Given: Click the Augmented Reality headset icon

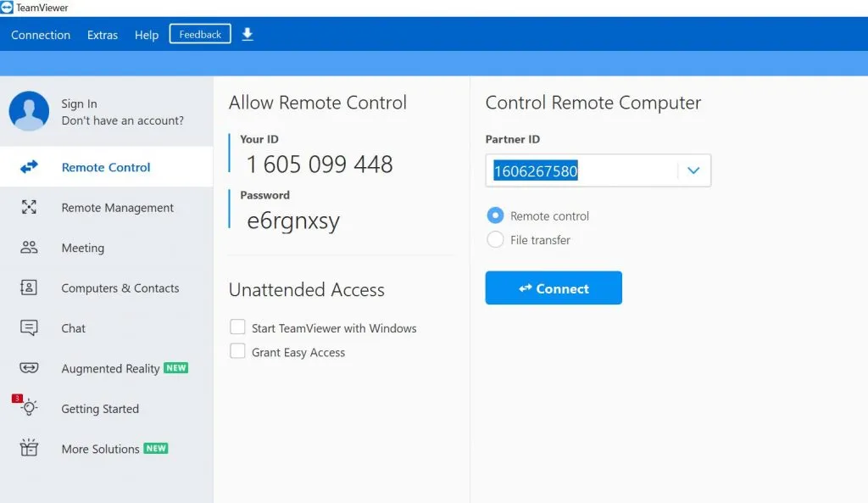Looking at the screenshot, I should coord(29,368).
